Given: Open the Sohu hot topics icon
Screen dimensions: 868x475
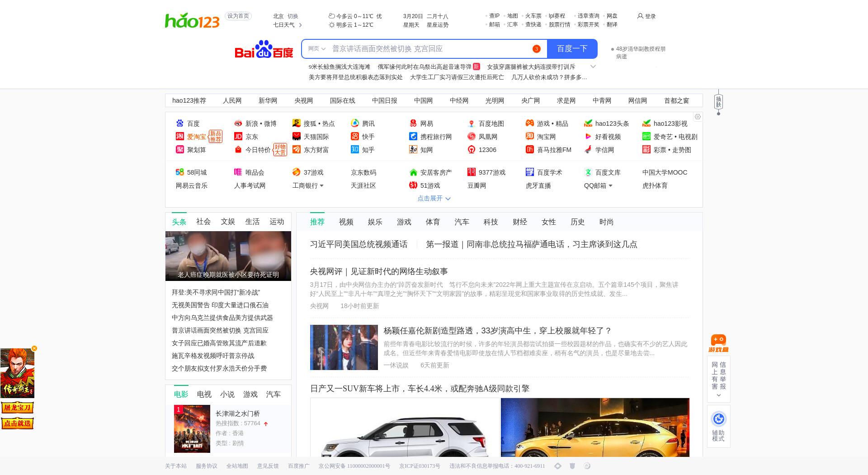Looking at the screenshot, I should coord(297,123).
